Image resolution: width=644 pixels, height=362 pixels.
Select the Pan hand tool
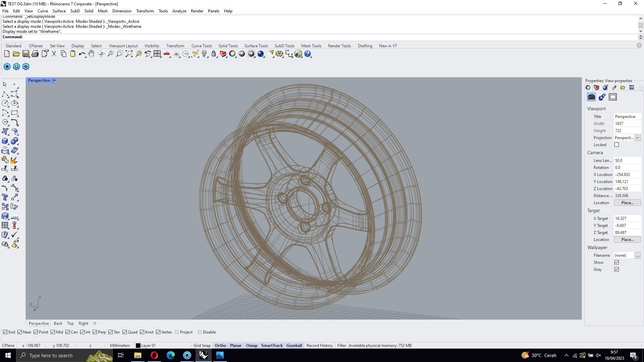(x=91, y=54)
